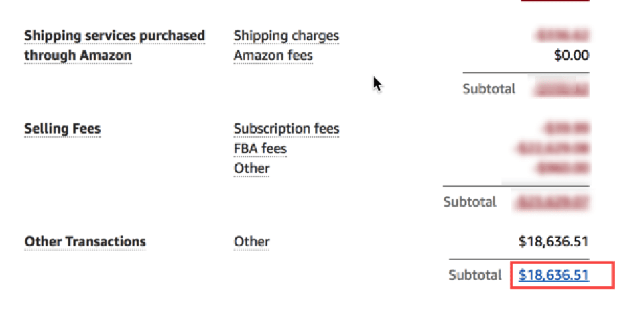Open the Subscription fees label
Viewport: 644px width, 314px height.
coord(286,129)
